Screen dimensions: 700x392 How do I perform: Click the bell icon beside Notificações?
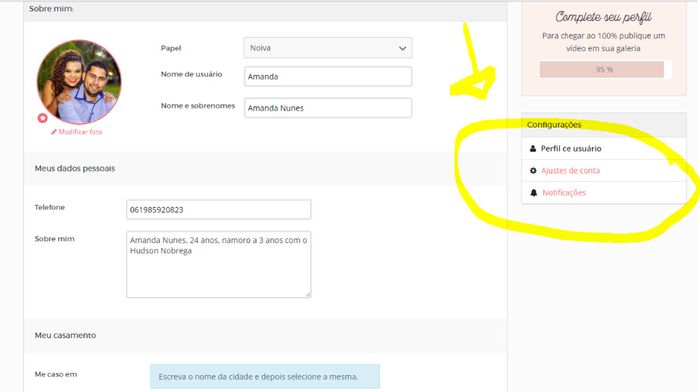[533, 193]
